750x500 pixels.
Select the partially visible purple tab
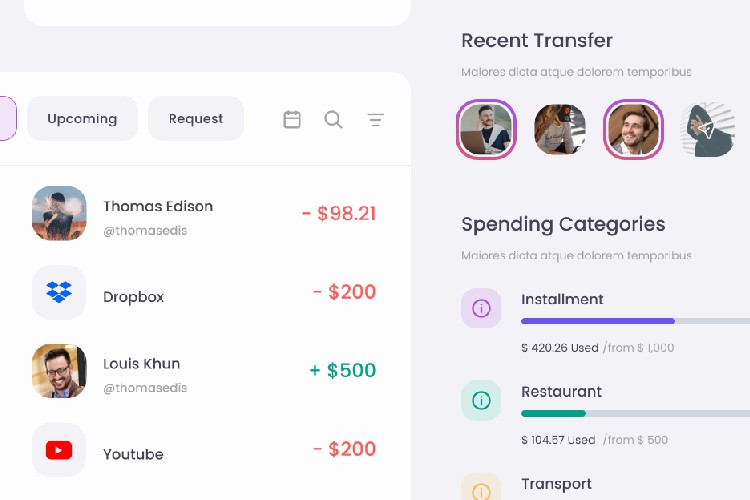[x=8, y=119]
